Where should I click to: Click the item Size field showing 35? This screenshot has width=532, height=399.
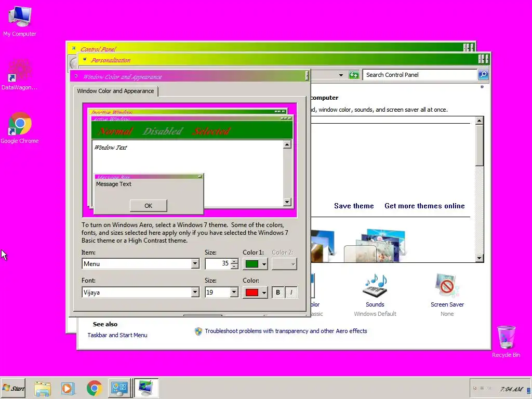[218, 263]
